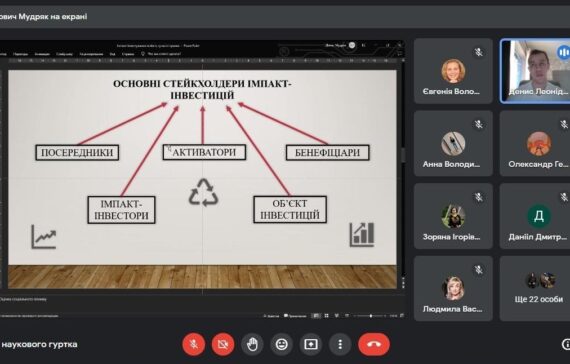Toggle the camera off button
Screen dimensions: 570x364
click(223, 344)
